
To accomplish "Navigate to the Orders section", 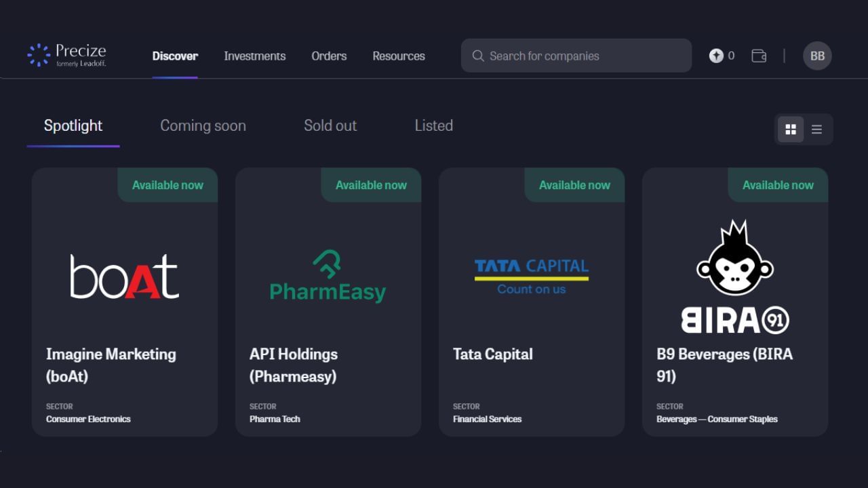I will pos(329,56).
